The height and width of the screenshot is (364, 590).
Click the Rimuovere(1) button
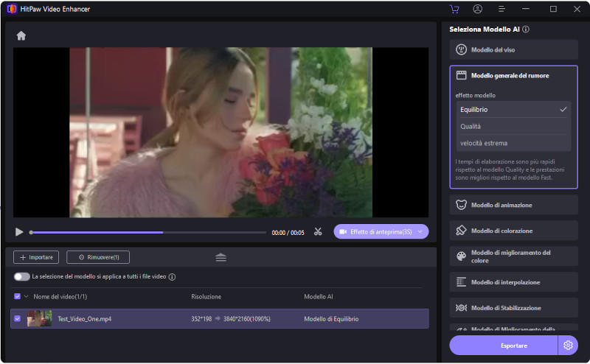tap(98, 257)
